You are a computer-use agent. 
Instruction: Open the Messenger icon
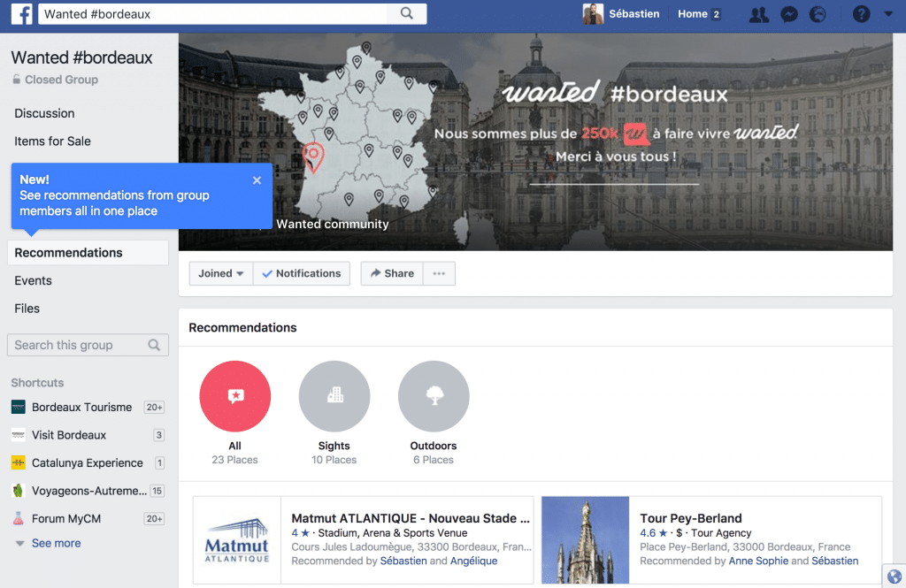click(788, 14)
